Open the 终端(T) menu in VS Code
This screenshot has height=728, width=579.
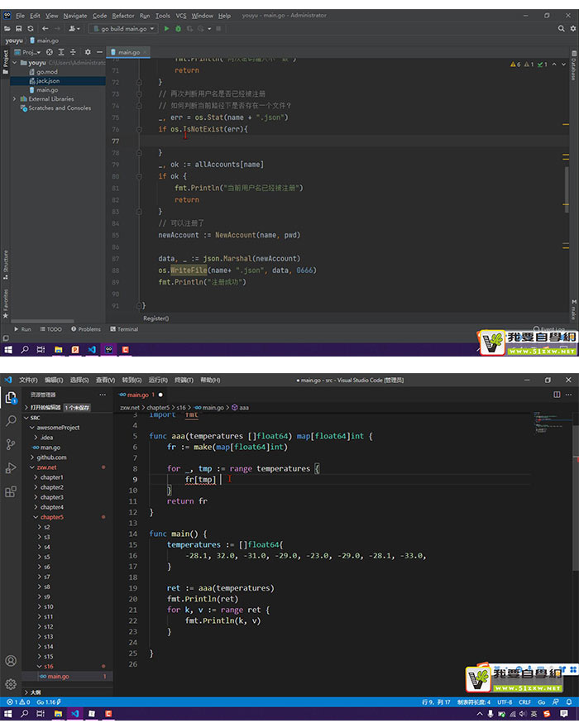click(x=184, y=381)
